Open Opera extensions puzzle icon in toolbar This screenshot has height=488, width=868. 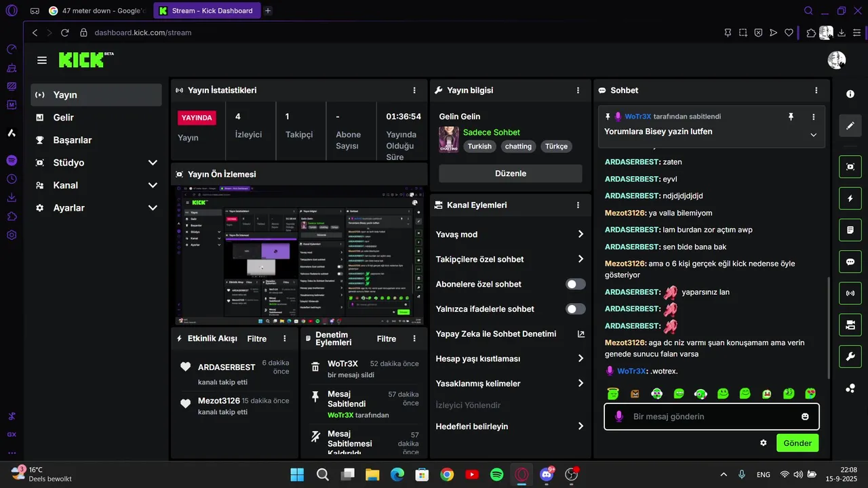(811, 33)
